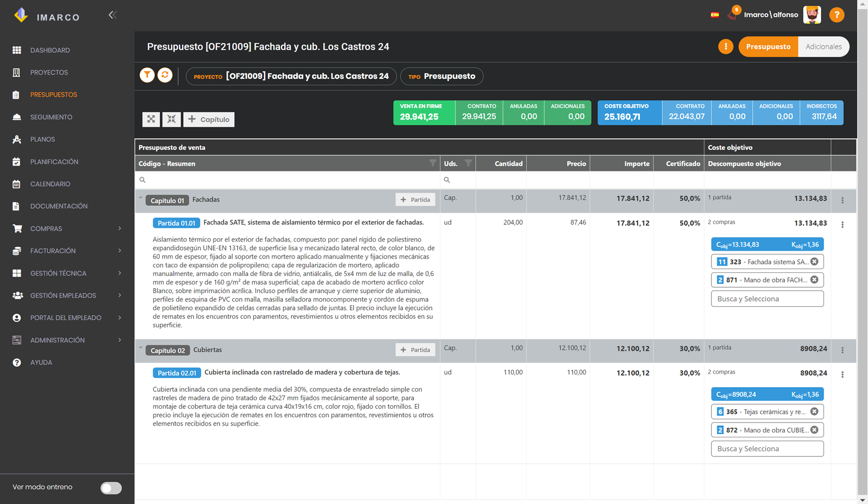The width and height of the screenshot is (868, 504).
Task: Toggle Ver modo entreno switch
Action: pyautogui.click(x=111, y=488)
